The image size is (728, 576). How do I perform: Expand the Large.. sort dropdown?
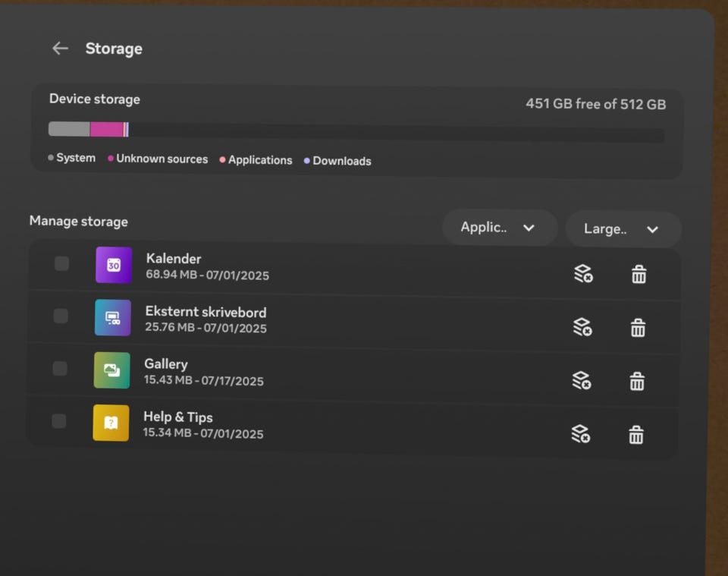622,229
